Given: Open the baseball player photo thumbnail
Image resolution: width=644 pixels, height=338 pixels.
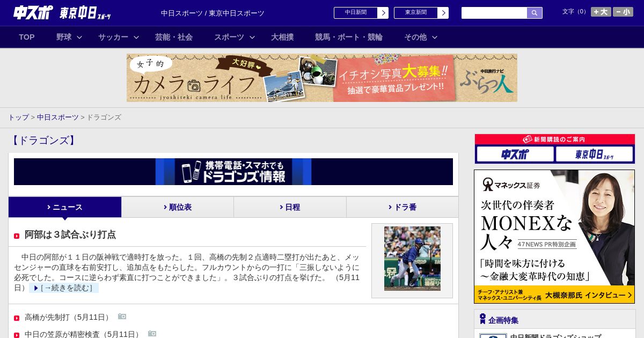Looking at the screenshot, I should (x=412, y=259).
